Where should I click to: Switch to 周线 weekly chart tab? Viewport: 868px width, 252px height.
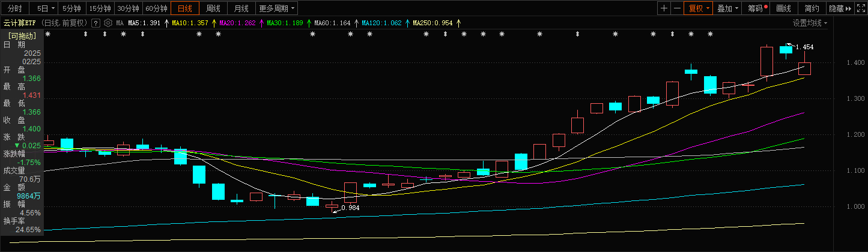(213, 8)
